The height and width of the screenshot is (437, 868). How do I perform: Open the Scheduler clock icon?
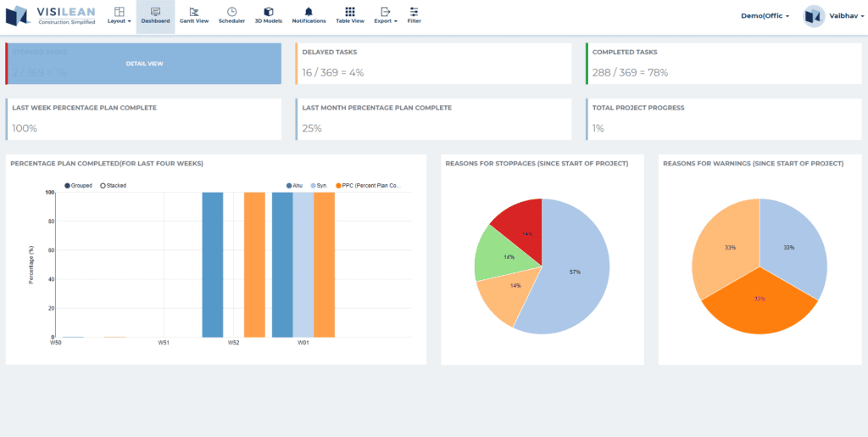pyautogui.click(x=231, y=12)
